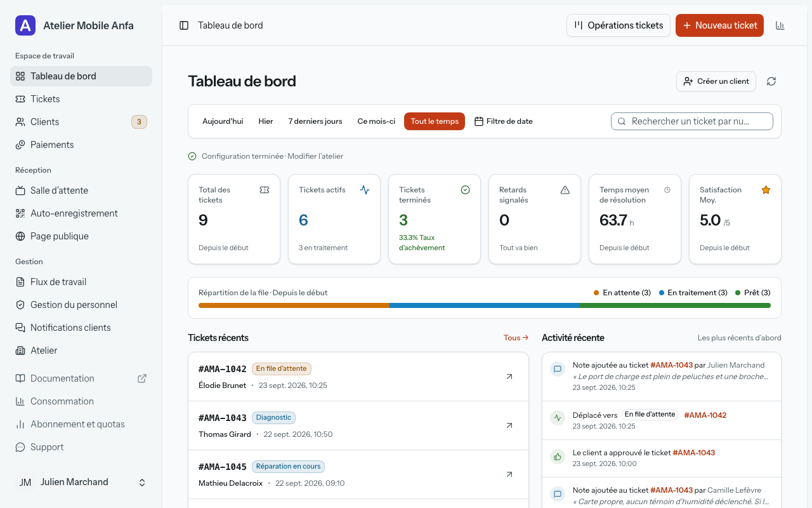Open Clients in the sidebar
Viewport: 812px width, 508px height.
point(81,122)
